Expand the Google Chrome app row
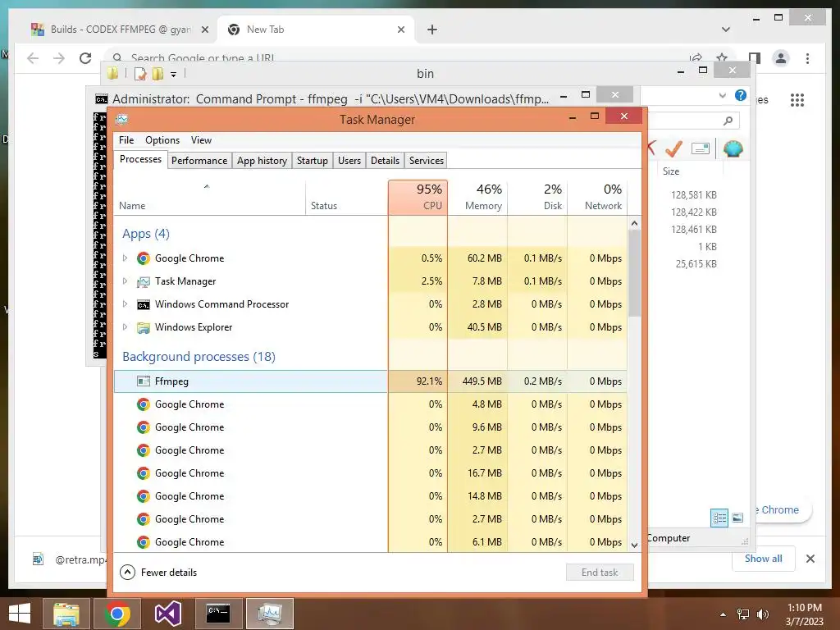The image size is (840, 630). click(x=125, y=258)
